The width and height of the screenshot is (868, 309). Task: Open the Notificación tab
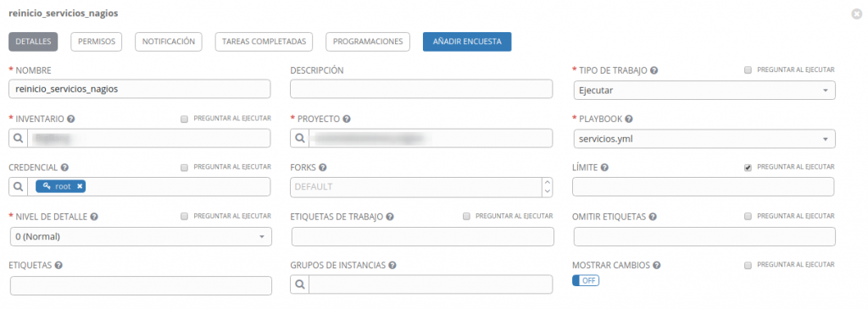click(x=169, y=41)
